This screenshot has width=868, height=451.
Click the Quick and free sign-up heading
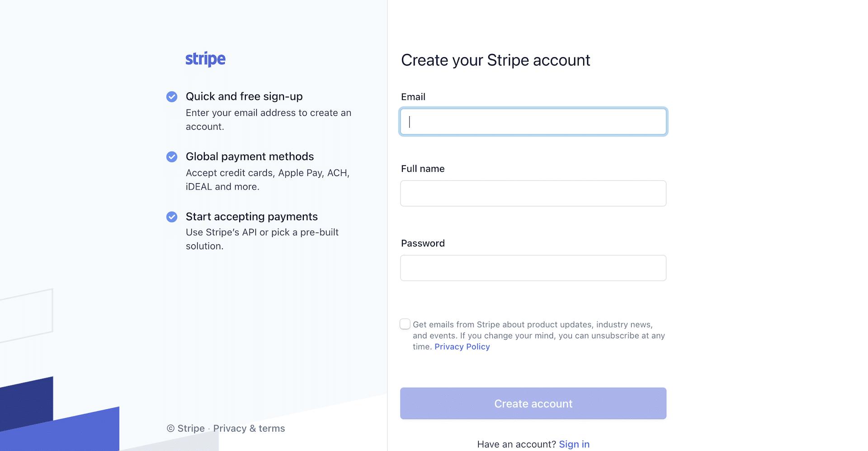[x=244, y=96]
